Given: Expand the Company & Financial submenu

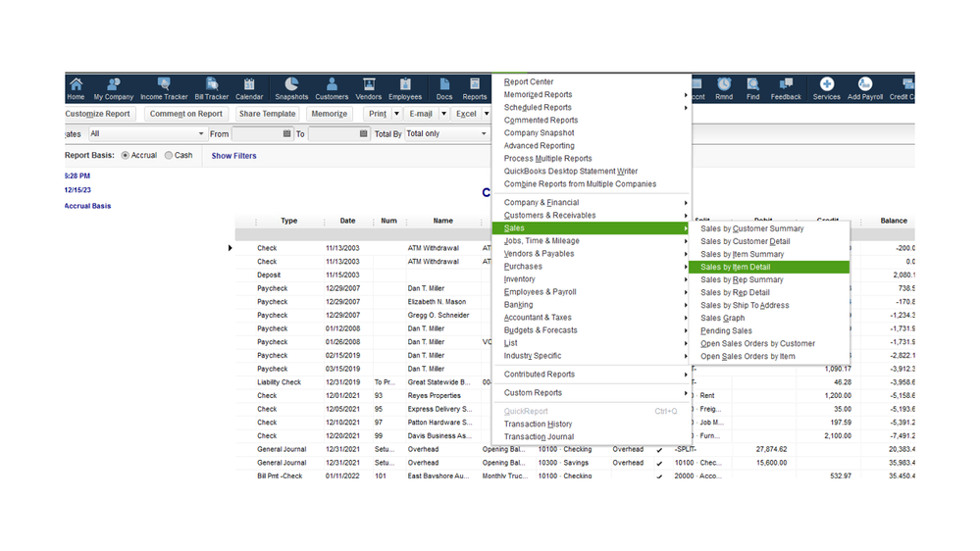Looking at the screenshot, I should tap(591, 202).
